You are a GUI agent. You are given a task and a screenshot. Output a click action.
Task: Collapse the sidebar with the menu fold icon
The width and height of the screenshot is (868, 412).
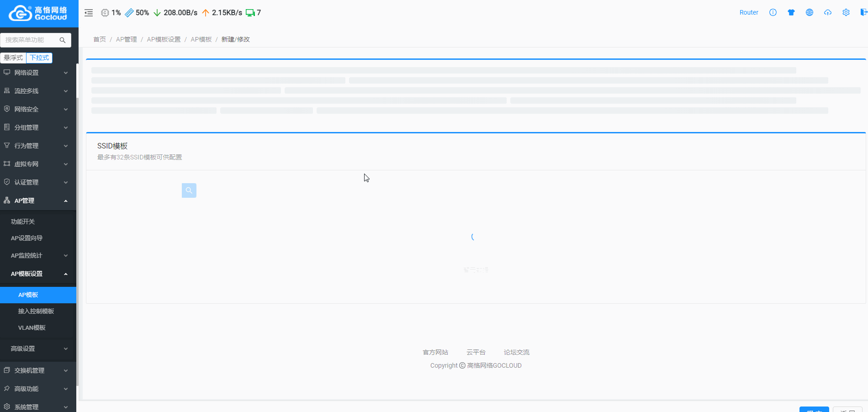tap(89, 13)
